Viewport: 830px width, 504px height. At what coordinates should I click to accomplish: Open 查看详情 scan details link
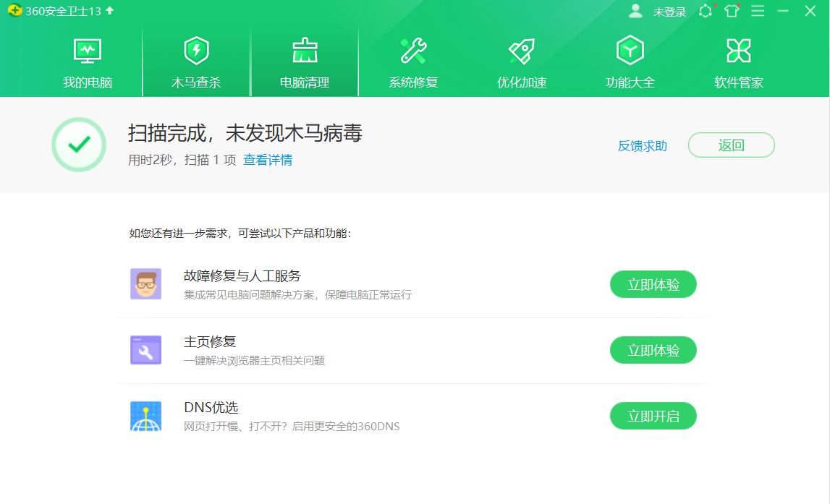(268, 160)
